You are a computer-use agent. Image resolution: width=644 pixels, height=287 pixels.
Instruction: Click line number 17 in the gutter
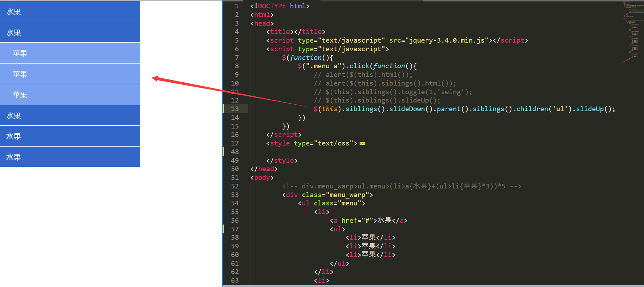[x=235, y=143]
